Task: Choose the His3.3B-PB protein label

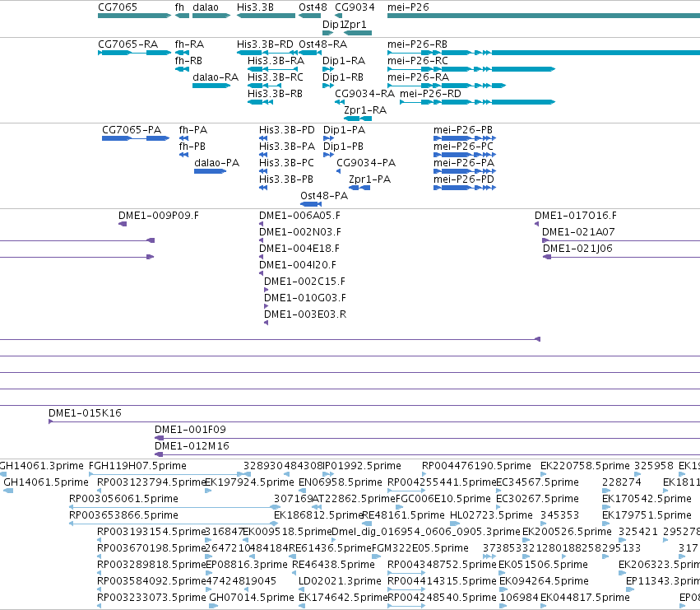Action: point(285,179)
